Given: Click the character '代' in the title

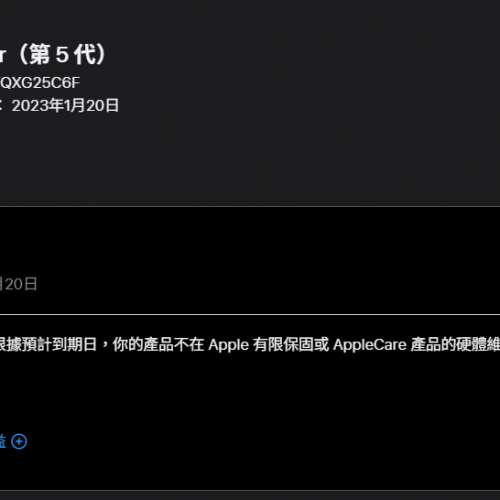Looking at the screenshot, I should (x=85, y=55).
